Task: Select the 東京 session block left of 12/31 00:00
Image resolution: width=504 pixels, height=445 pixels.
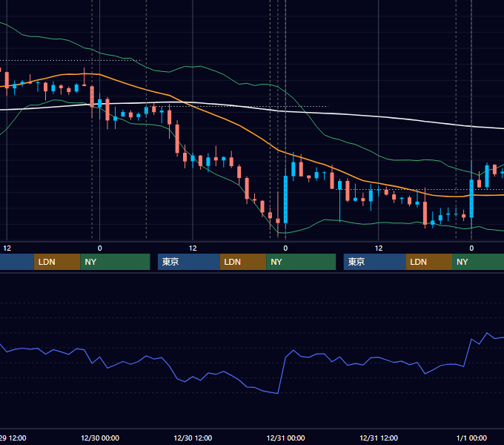Action: [189, 262]
